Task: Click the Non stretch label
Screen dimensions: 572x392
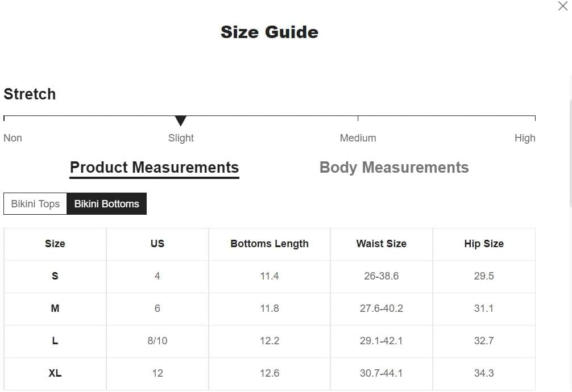Action: point(13,138)
